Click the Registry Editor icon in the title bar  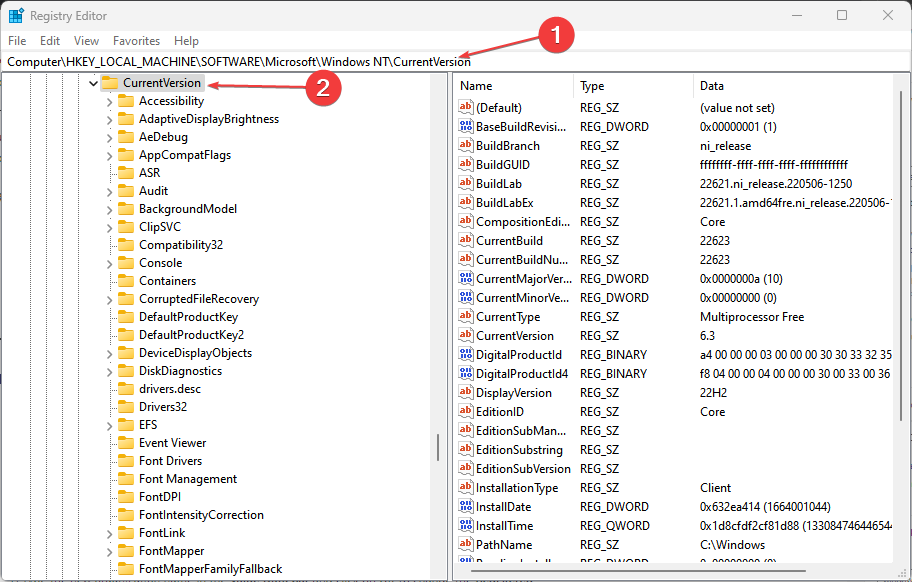coord(14,15)
